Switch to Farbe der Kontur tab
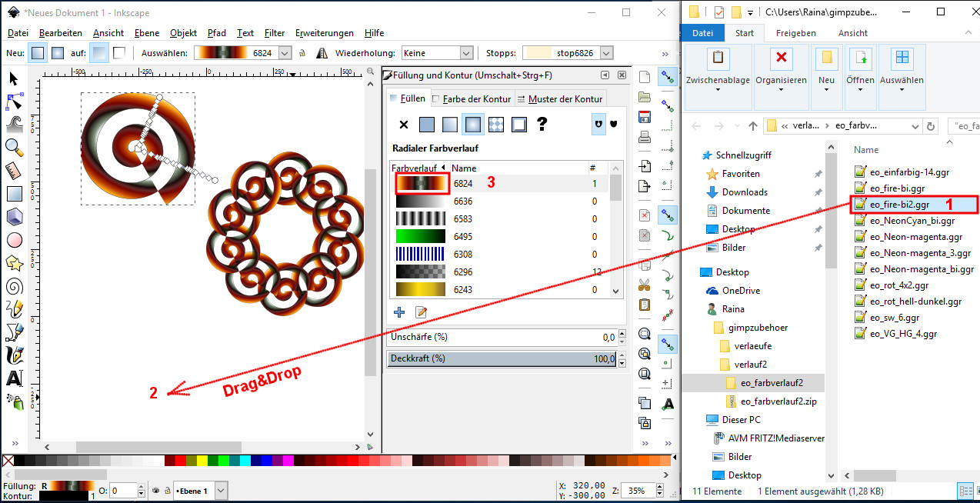The width and height of the screenshot is (980, 503). 472,98
